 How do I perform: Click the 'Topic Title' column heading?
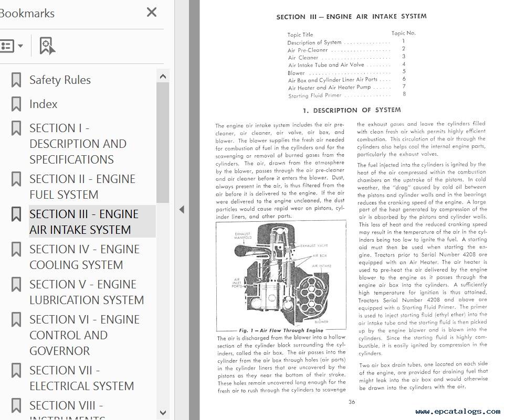300,35
